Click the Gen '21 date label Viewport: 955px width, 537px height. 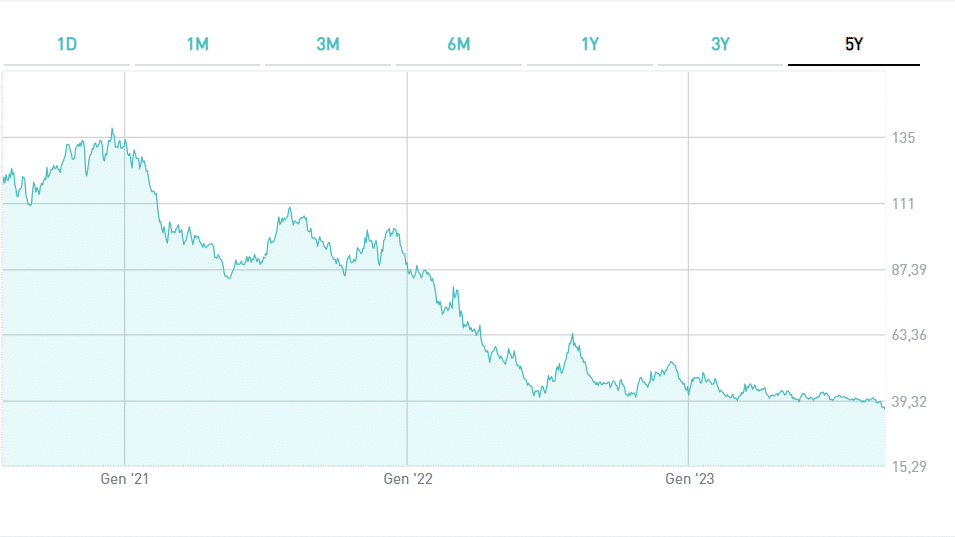125,480
